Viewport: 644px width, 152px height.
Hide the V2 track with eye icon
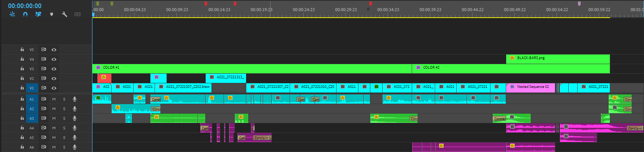coord(54,78)
